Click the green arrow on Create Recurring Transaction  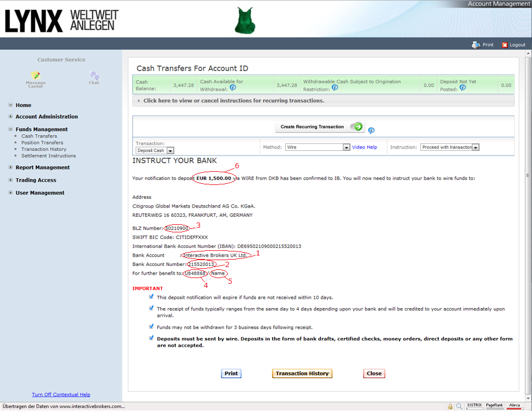[x=358, y=127]
